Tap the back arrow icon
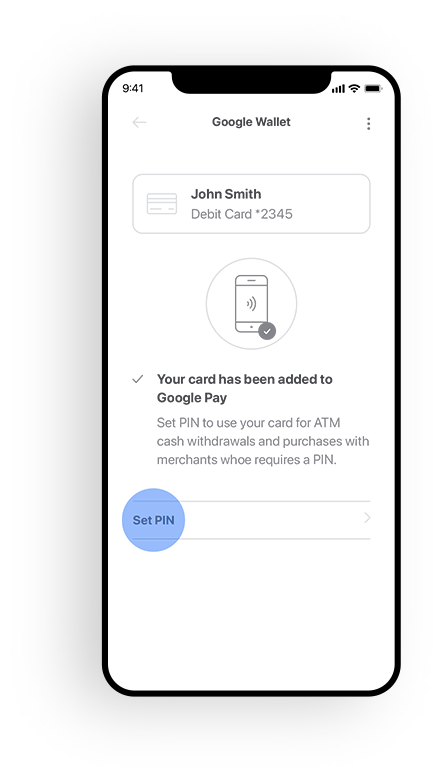This screenshot has height=782, width=446. pyautogui.click(x=139, y=123)
